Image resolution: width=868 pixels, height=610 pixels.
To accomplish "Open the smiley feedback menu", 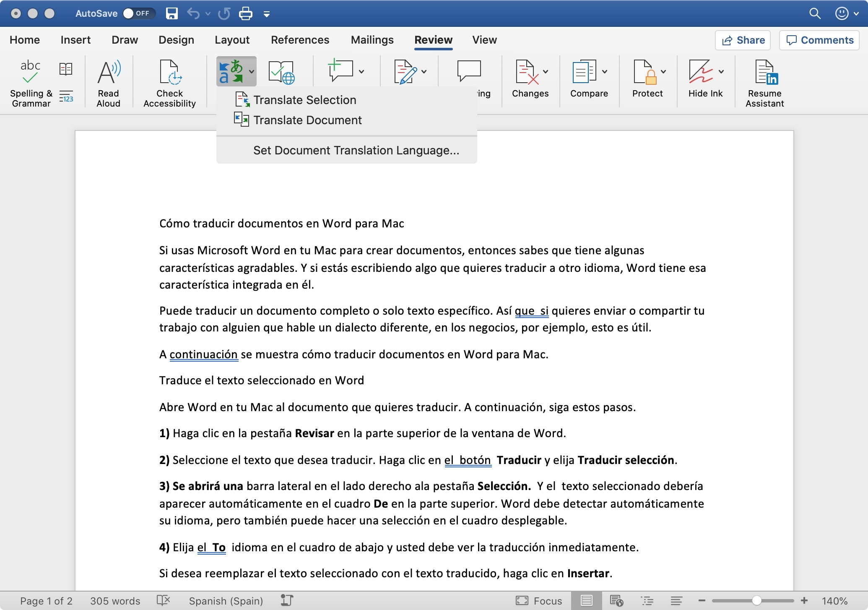I will 847,13.
